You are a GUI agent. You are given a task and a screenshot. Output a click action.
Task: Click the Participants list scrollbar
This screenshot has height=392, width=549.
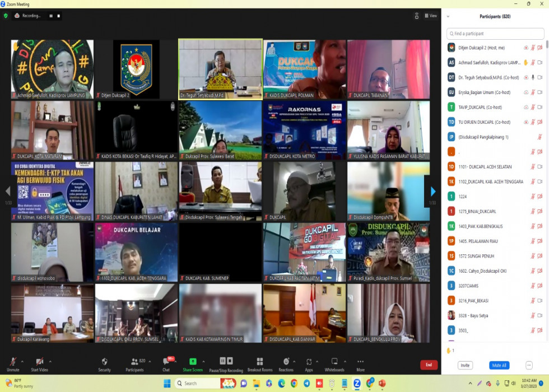click(x=546, y=168)
